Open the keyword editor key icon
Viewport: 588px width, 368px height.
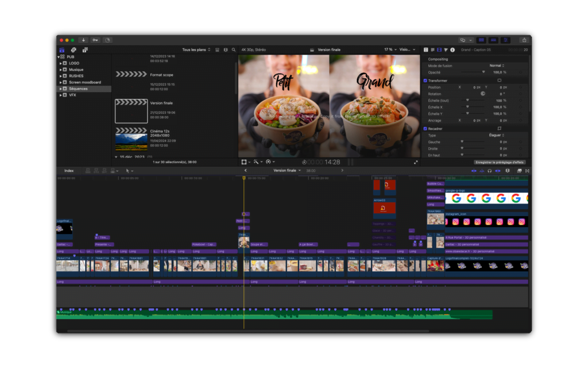(x=95, y=40)
